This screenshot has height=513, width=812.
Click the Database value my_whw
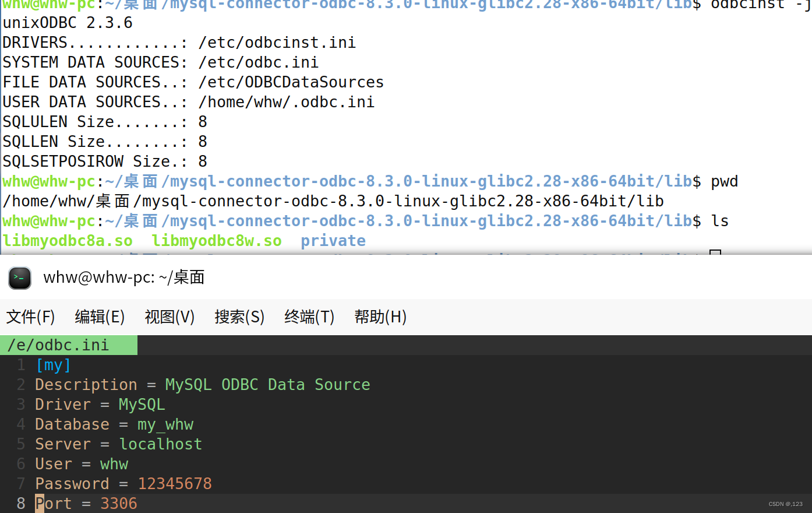165,424
